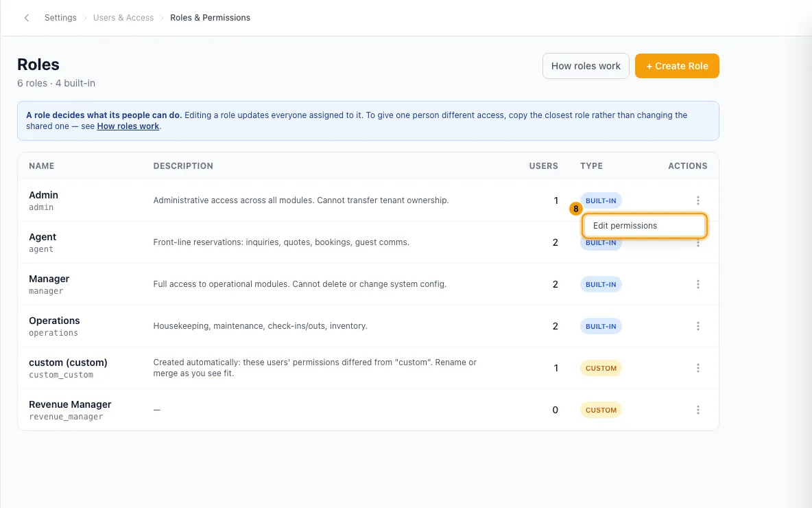Click the user count 0 for Revenue Manager

coord(555,411)
